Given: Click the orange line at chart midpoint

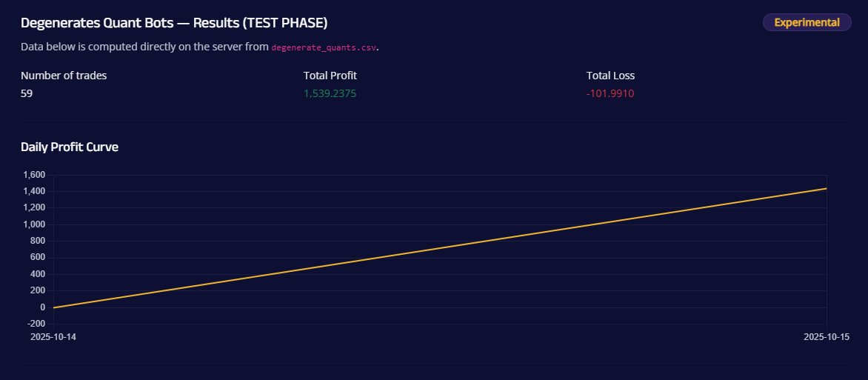Looking at the screenshot, I should 440,247.
